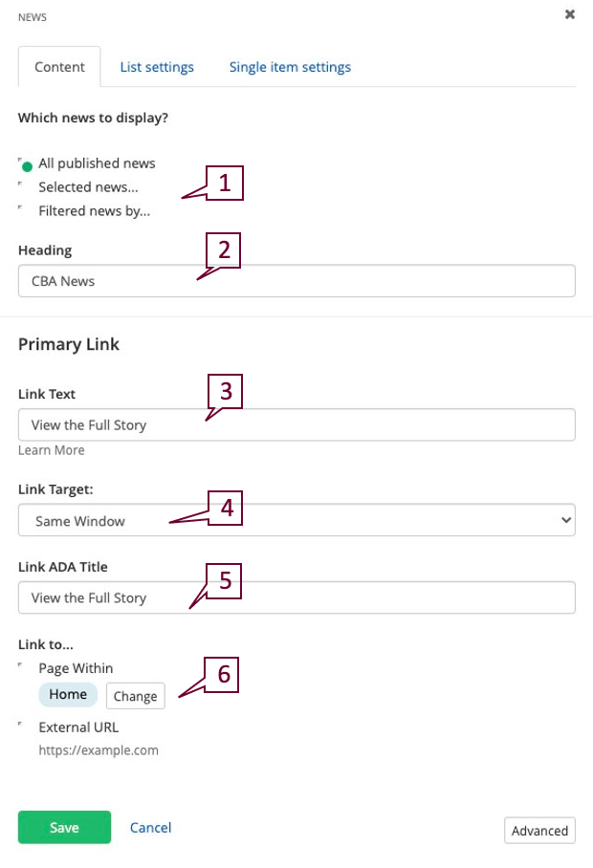Click the Cancel link

tap(150, 828)
